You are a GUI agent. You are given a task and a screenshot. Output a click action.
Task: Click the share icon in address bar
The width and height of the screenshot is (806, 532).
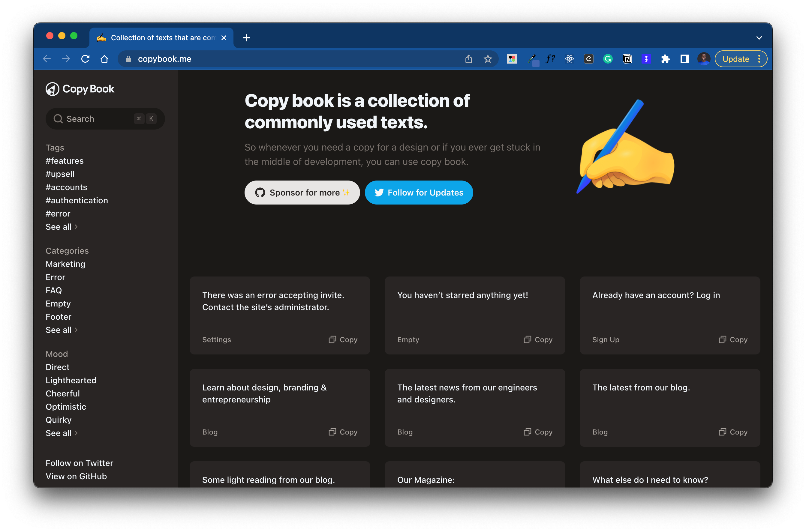click(468, 59)
